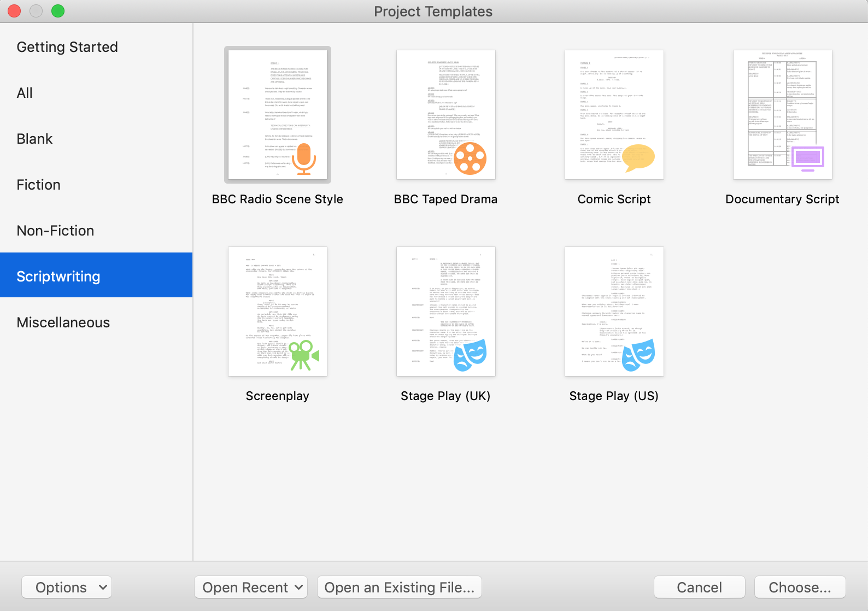The width and height of the screenshot is (868, 611).
Task: Click the purple monitor icon on Documentary Script
Action: click(x=808, y=159)
